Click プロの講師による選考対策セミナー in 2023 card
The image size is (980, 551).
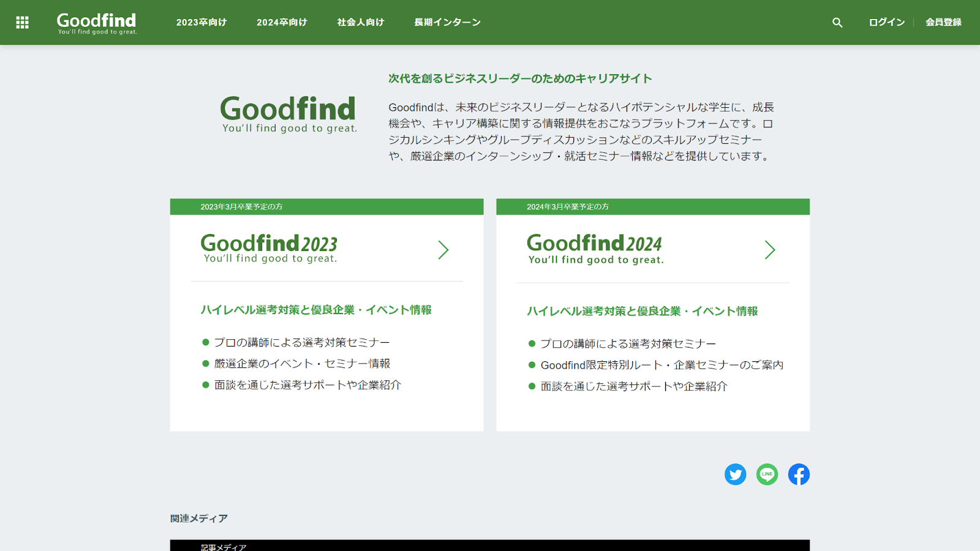(x=302, y=342)
